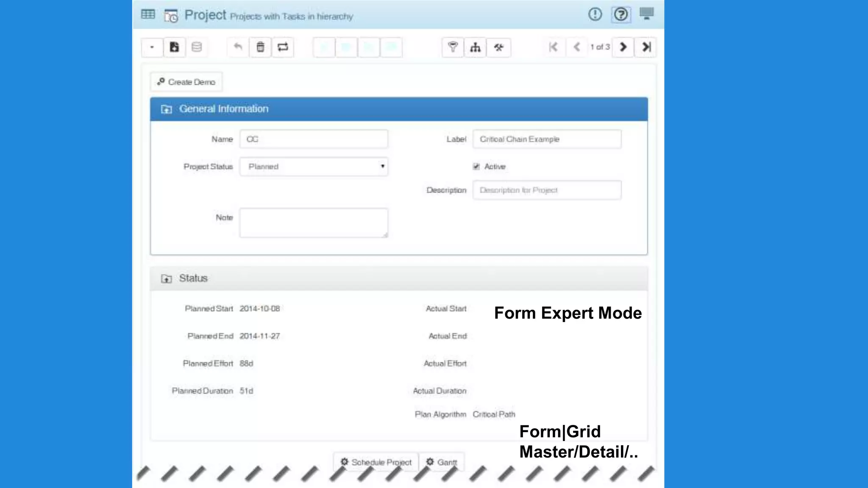Image resolution: width=868 pixels, height=488 pixels.
Task: Click the Gantt button
Action: pos(442,462)
